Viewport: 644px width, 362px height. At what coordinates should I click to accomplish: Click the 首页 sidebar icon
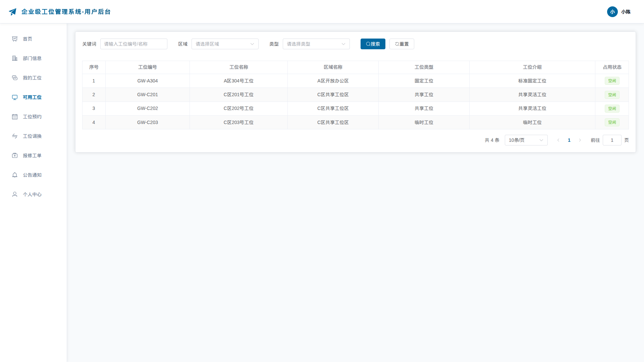pyautogui.click(x=15, y=39)
